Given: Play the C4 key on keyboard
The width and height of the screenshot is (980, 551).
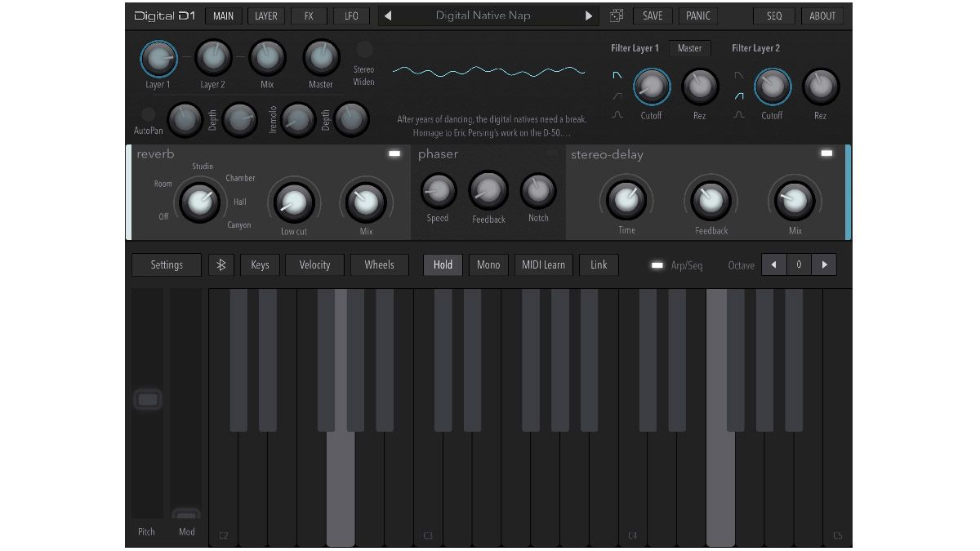Looking at the screenshot, I should (633, 490).
